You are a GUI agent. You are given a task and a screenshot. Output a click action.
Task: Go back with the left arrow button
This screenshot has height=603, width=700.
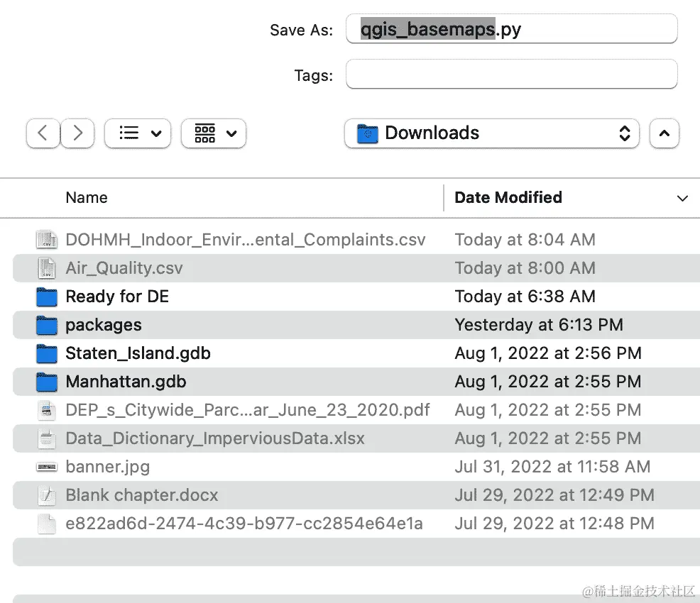point(43,133)
